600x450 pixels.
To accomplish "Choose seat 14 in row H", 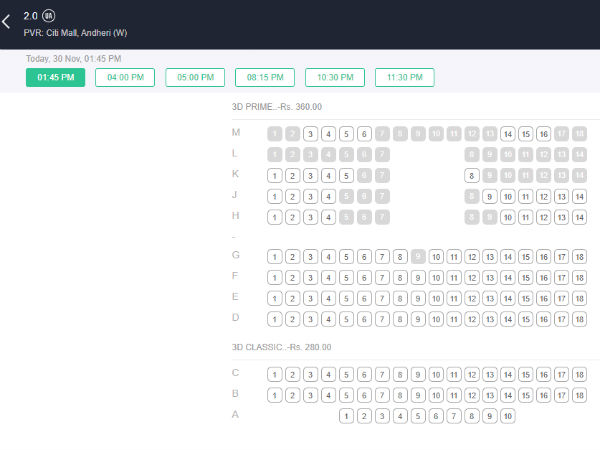I will [x=579, y=216].
